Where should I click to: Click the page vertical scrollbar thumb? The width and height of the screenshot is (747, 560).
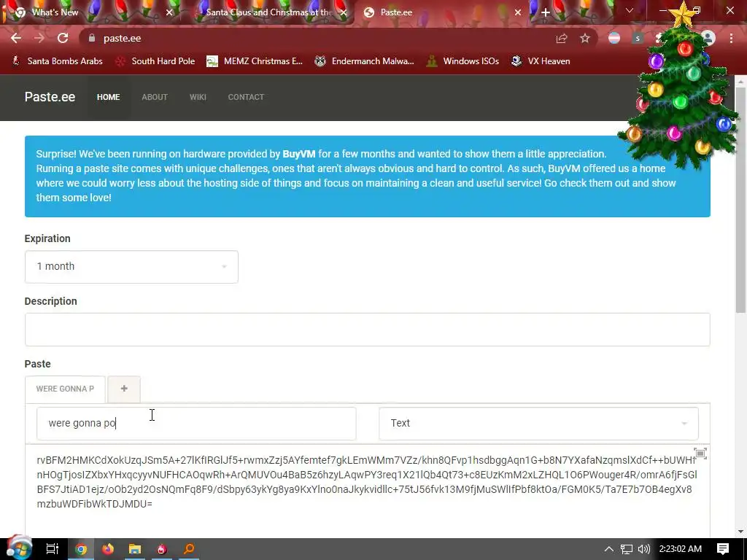tap(740, 200)
